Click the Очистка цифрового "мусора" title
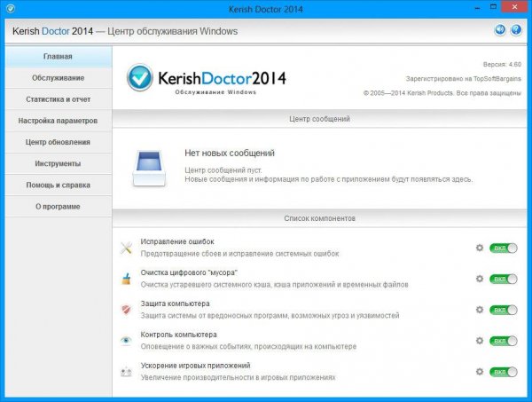The image size is (532, 402). [x=189, y=272]
